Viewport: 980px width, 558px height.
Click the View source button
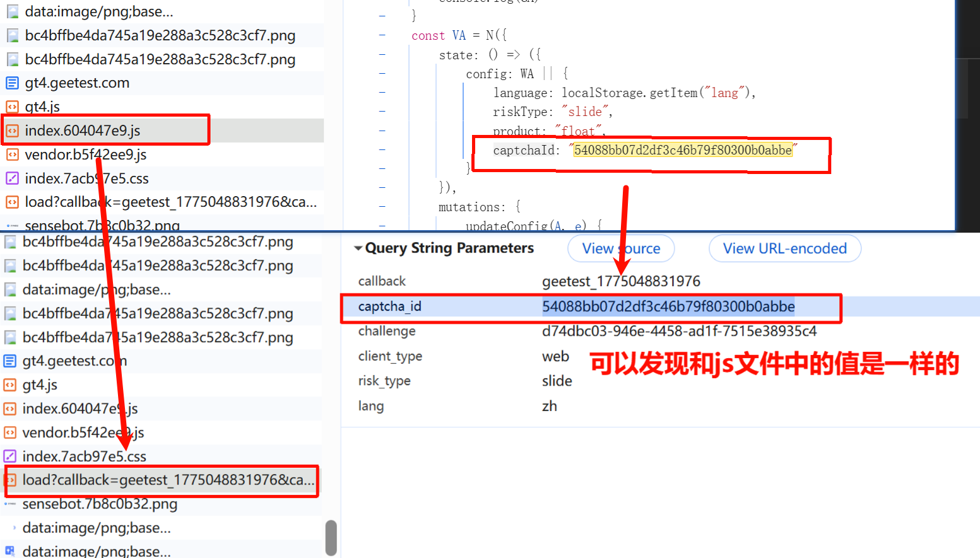coord(621,248)
